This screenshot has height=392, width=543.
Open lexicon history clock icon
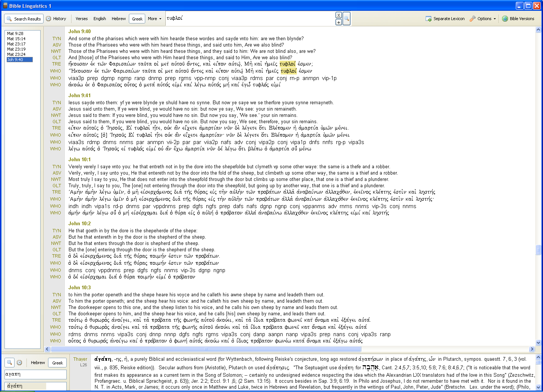tap(19, 363)
